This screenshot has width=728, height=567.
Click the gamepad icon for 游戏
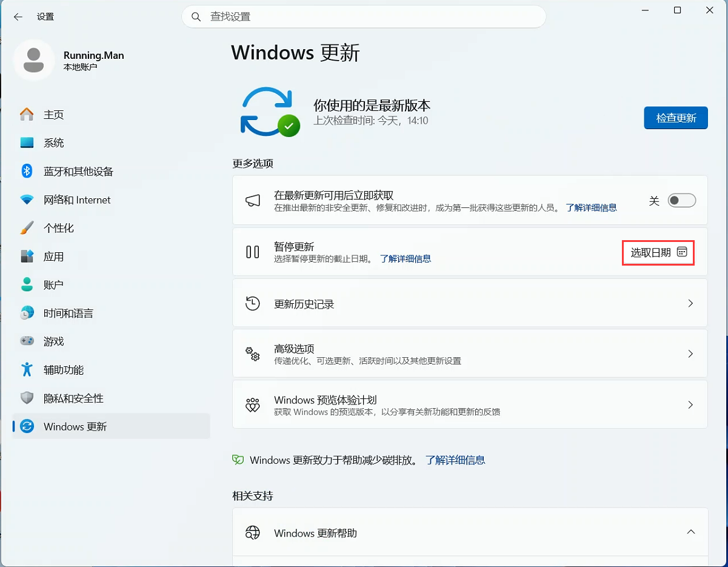pyautogui.click(x=27, y=341)
